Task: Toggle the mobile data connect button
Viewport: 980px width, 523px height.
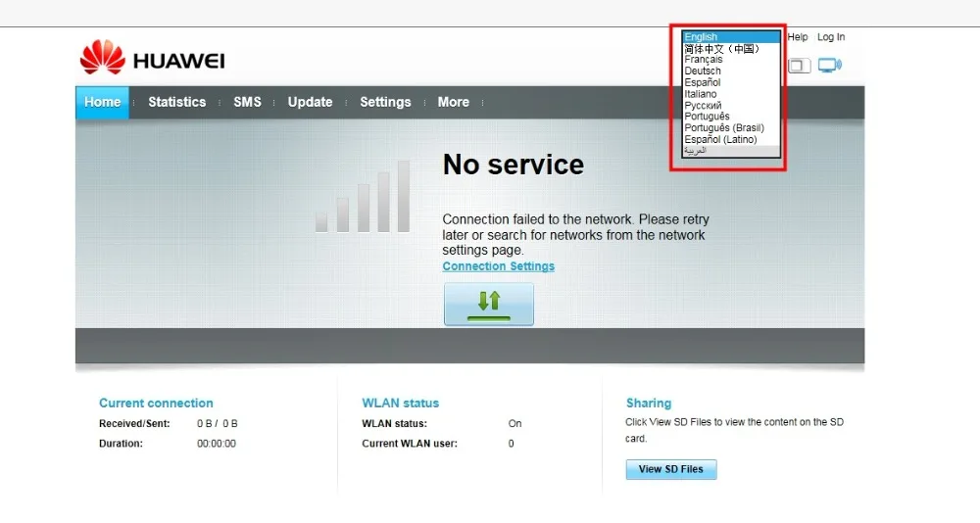Action: pyautogui.click(x=489, y=305)
